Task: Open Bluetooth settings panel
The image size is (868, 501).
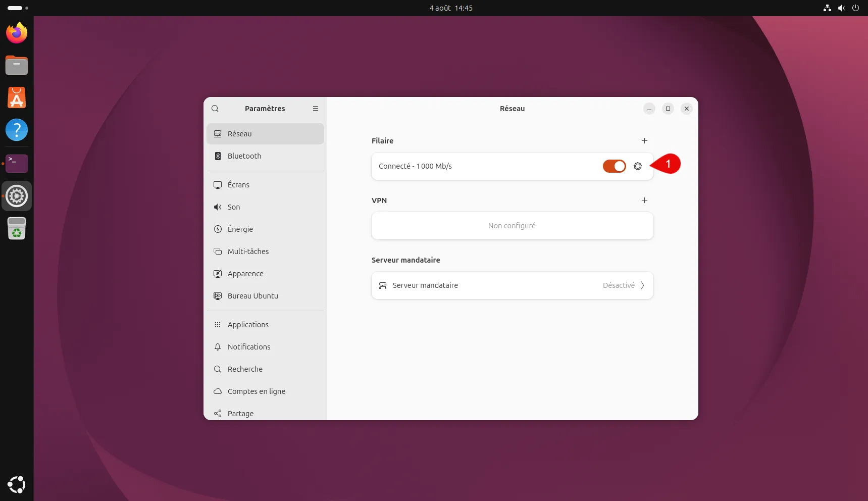Action: point(265,156)
